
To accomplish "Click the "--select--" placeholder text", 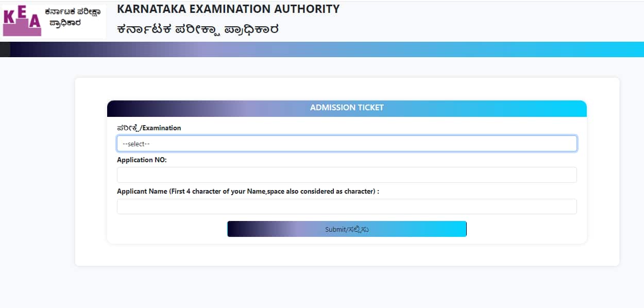I will click(136, 144).
